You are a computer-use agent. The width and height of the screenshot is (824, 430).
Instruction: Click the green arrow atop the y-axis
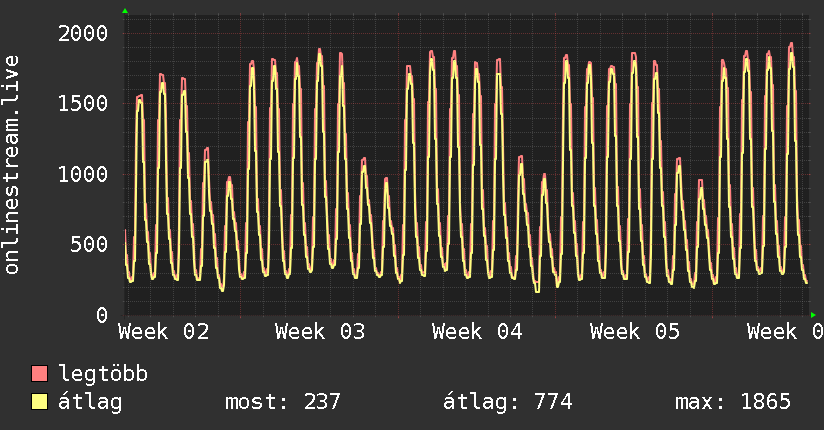(x=125, y=11)
